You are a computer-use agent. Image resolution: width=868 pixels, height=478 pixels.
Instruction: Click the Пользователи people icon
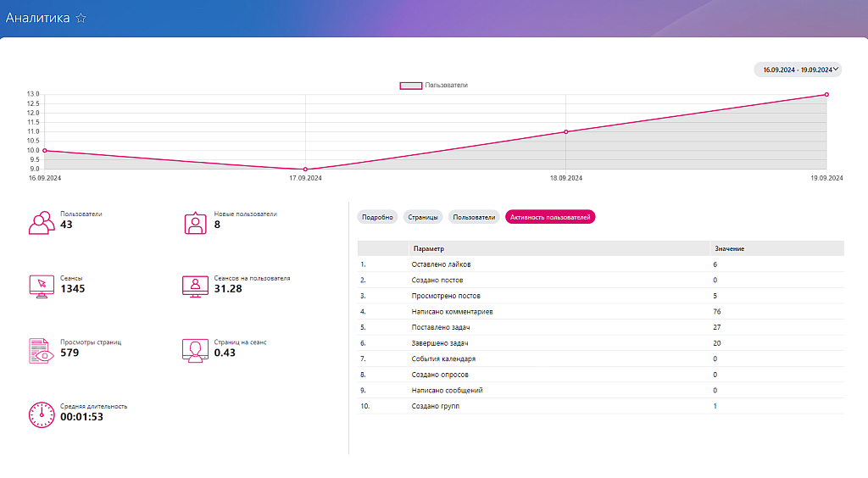pos(42,222)
